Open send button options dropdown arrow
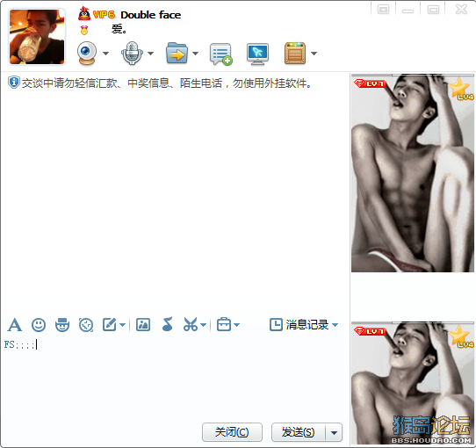The image size is (476, 448). [334, 432]
